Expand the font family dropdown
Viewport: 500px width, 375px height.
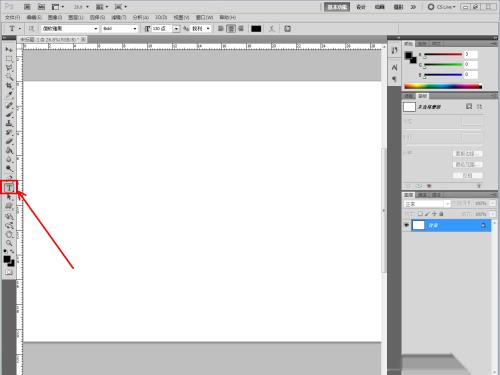[96, 29]
